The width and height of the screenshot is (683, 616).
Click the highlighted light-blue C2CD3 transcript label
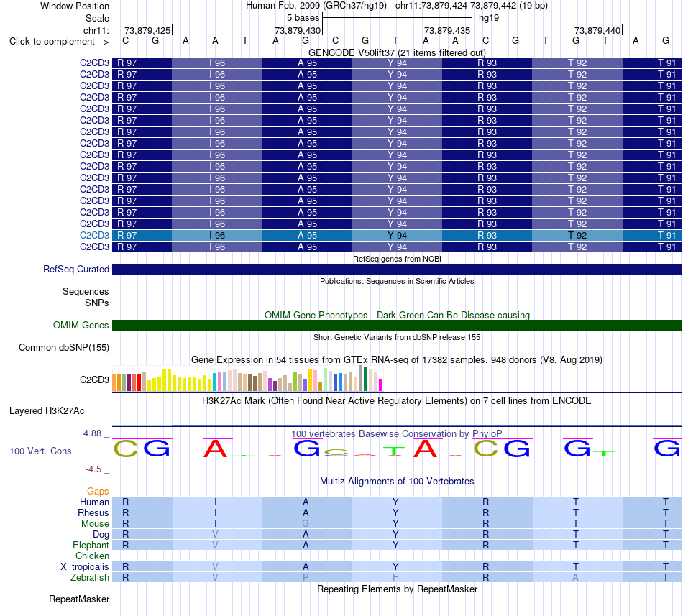pos(94,236)
